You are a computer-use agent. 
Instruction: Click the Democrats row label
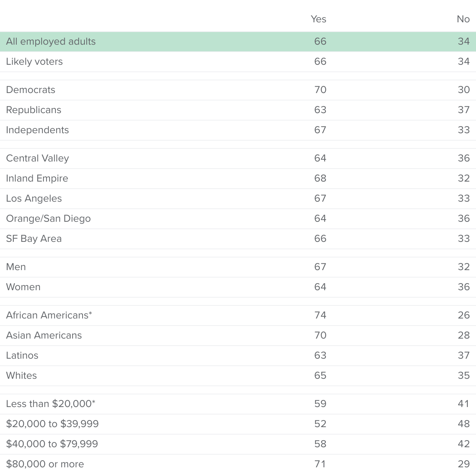(30, 90)
